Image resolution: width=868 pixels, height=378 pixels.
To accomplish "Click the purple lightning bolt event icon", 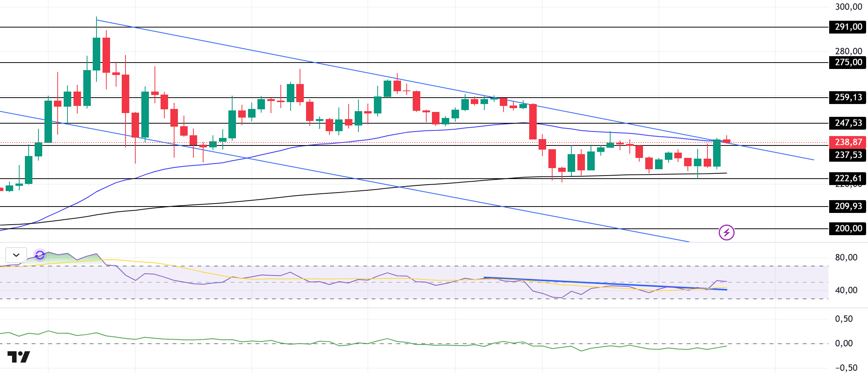I will [x=726, y=233].
